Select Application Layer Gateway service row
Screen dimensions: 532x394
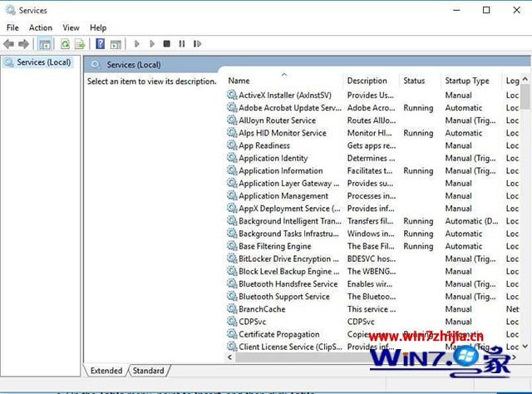tap(373, 183)
